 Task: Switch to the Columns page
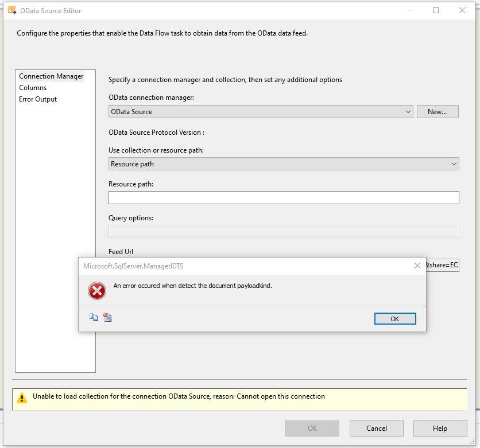[33, 88]
